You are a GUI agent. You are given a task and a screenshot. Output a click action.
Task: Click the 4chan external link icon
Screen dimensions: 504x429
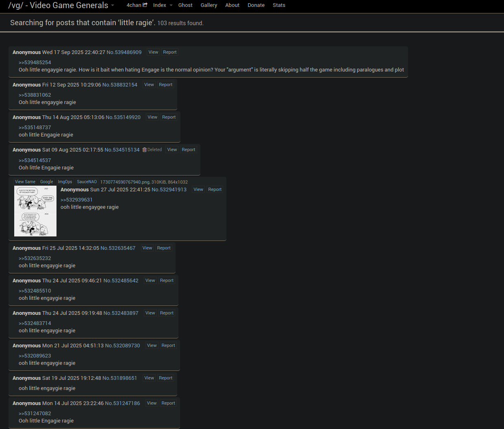tap(145, 5)
